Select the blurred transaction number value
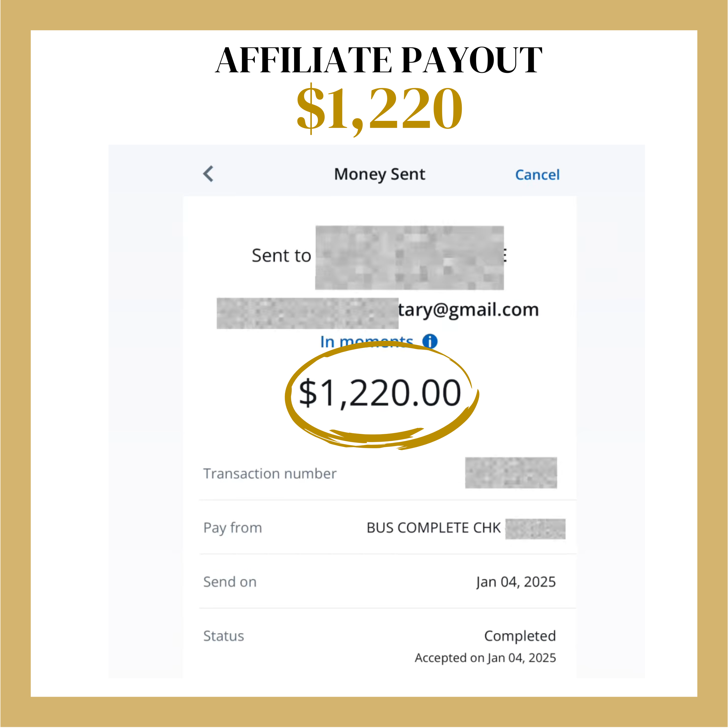 [x=511, y=473]
